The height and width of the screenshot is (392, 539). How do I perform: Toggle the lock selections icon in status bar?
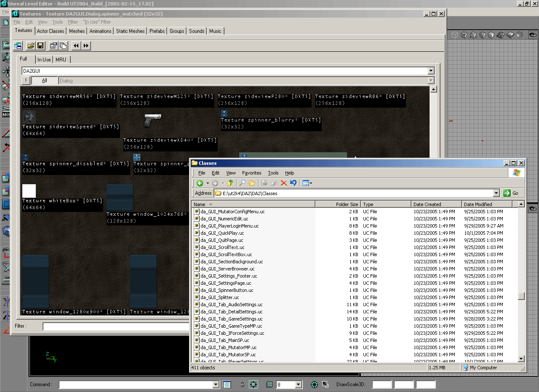(242, 384)
